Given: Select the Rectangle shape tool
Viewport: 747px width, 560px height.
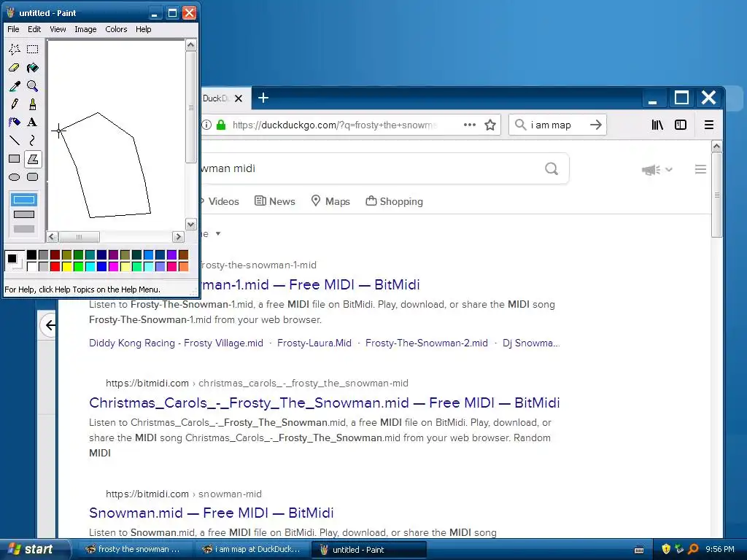Looking at the screenshot, I should (x=15, y=159).
